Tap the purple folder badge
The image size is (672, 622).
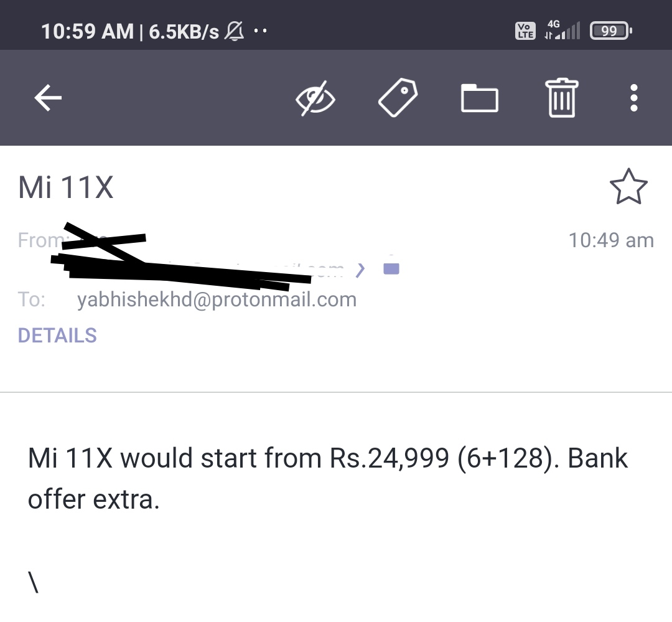coord(391,268)
